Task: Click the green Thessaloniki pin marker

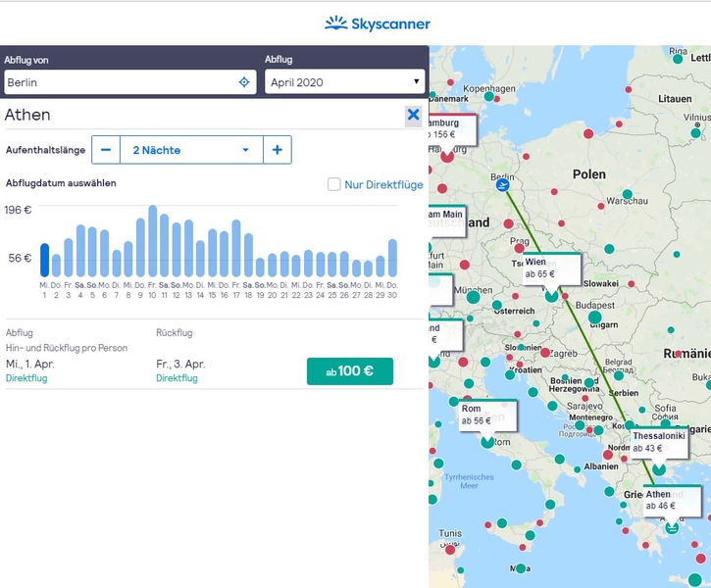Action: coord(659,469)
